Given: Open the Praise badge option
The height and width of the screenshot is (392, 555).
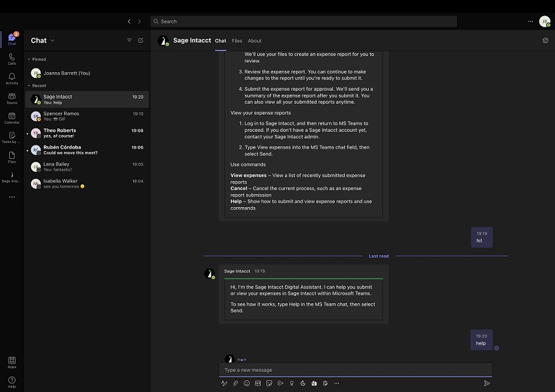Looking at the screenshot, I should click(292, 383).
